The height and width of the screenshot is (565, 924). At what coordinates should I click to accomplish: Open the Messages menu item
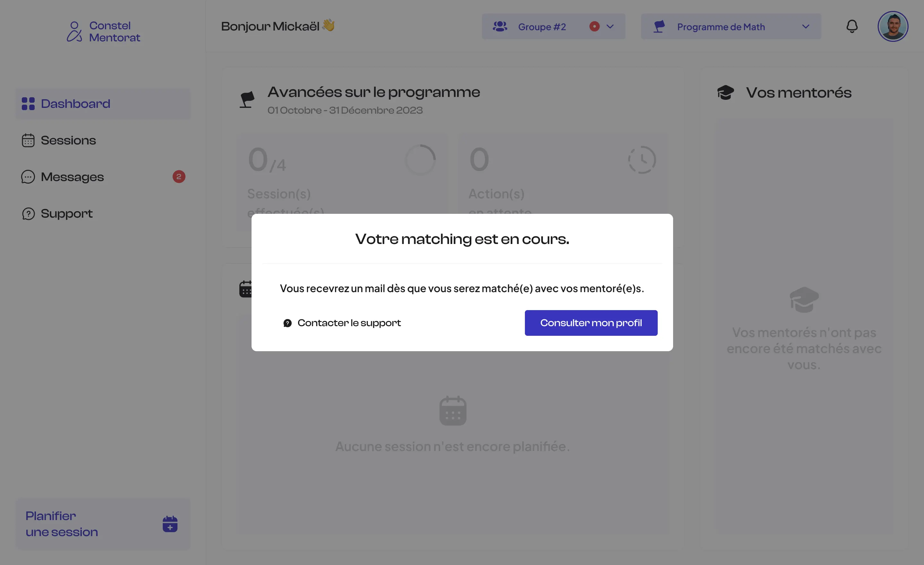pos(72,177)
